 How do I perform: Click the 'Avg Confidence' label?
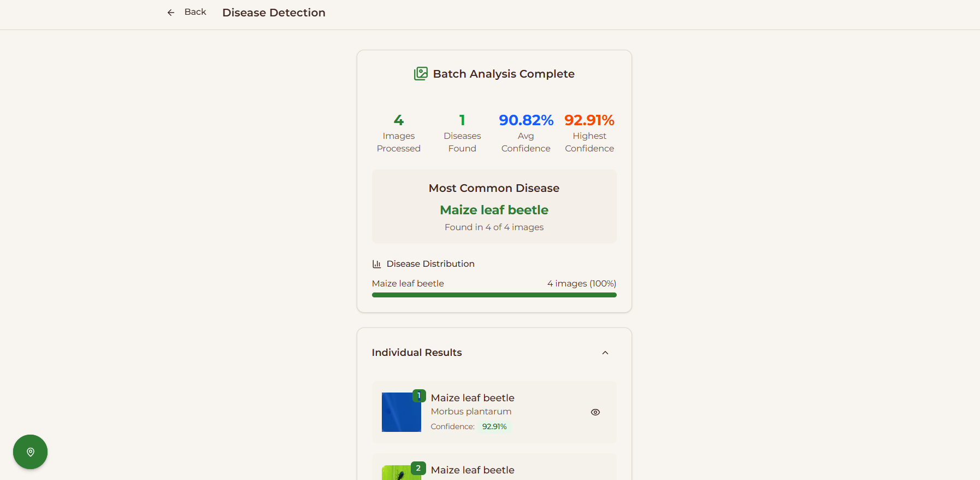pyautogui.click(x=526, y=142)
